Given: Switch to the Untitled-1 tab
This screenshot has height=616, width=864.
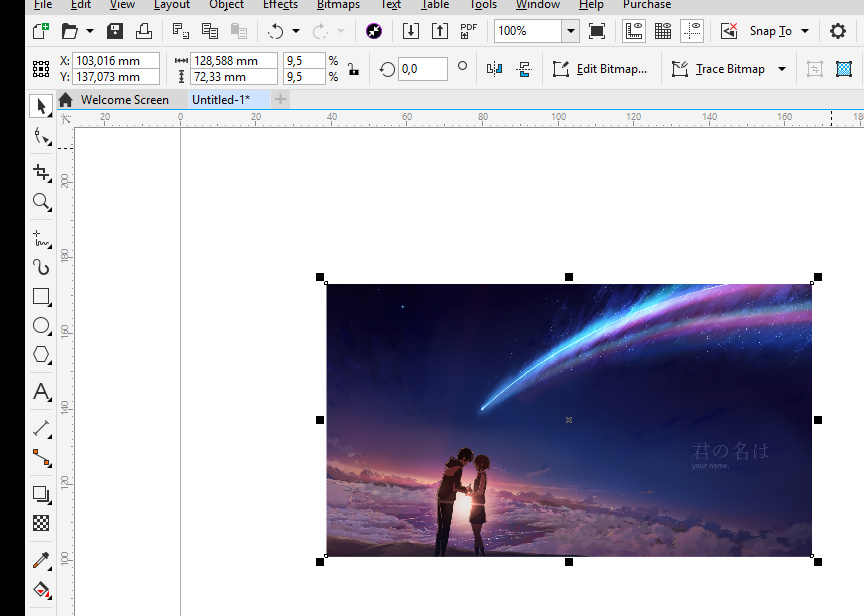Looking at the screenshot, I should tap(229, 100).
